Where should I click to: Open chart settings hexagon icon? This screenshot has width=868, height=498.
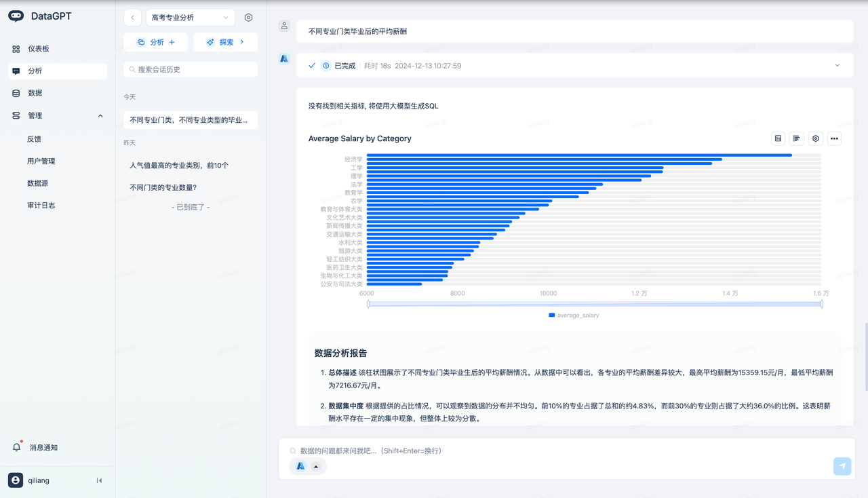816,138
